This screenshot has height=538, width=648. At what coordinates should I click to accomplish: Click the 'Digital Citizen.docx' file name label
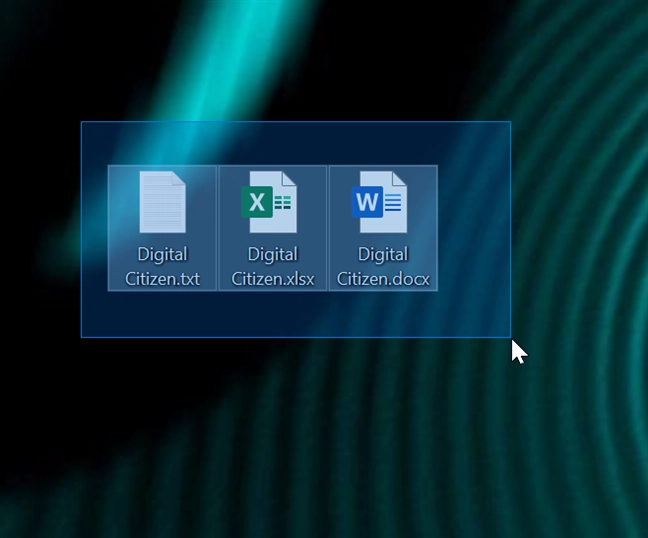pos(383,267)
